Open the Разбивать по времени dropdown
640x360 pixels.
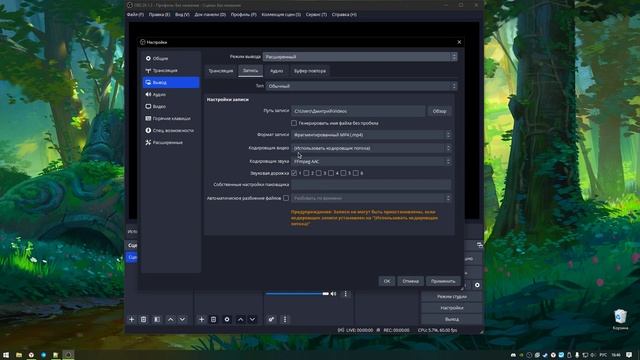tap(371, 198)
